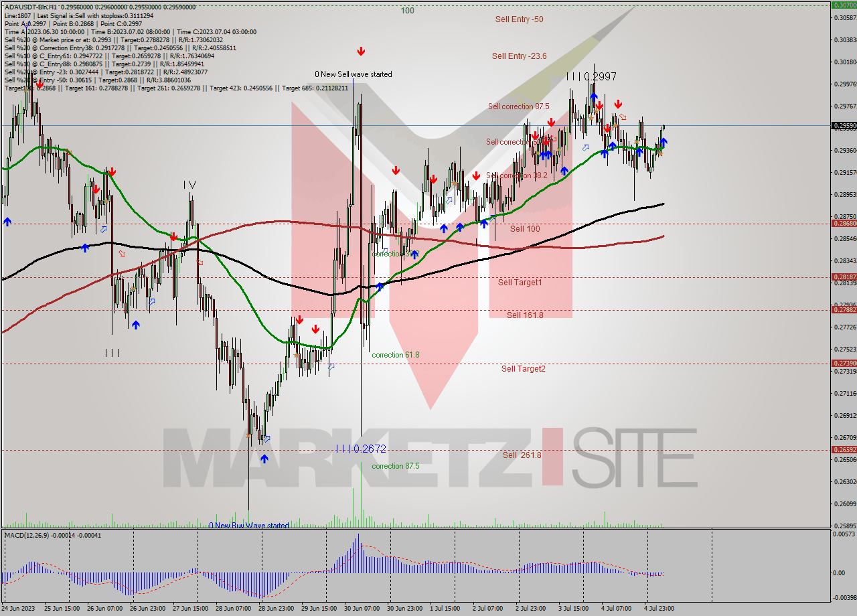Select the '26 Jun 07:00' time axis label
This screenshot has width=857, height=616.
pyautogui.click(x=104, y=609)
